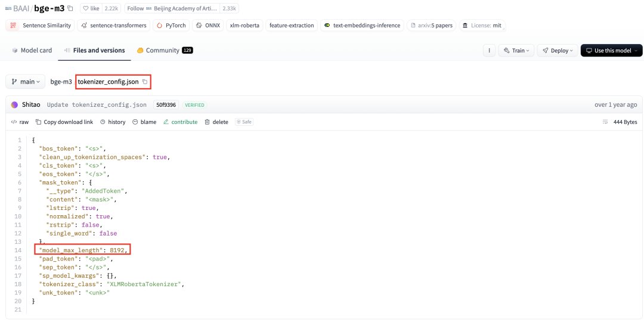Click the "rstrip": false line
This screenshot has height=322, width=644.
click(75, 225)
